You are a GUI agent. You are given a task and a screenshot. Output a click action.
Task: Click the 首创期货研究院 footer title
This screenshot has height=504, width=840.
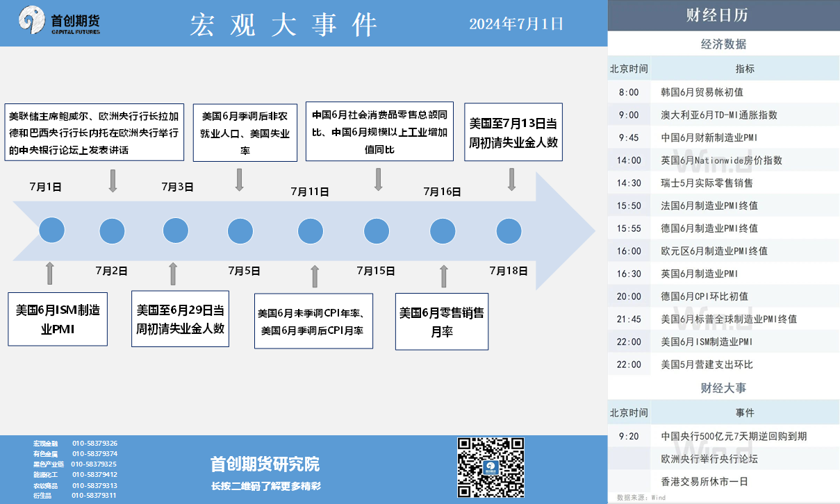pos(265,464)
